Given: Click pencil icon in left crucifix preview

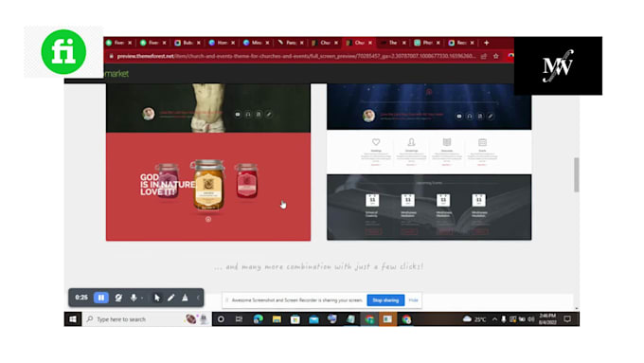Looking at the screenshot, I should point(269,115).
